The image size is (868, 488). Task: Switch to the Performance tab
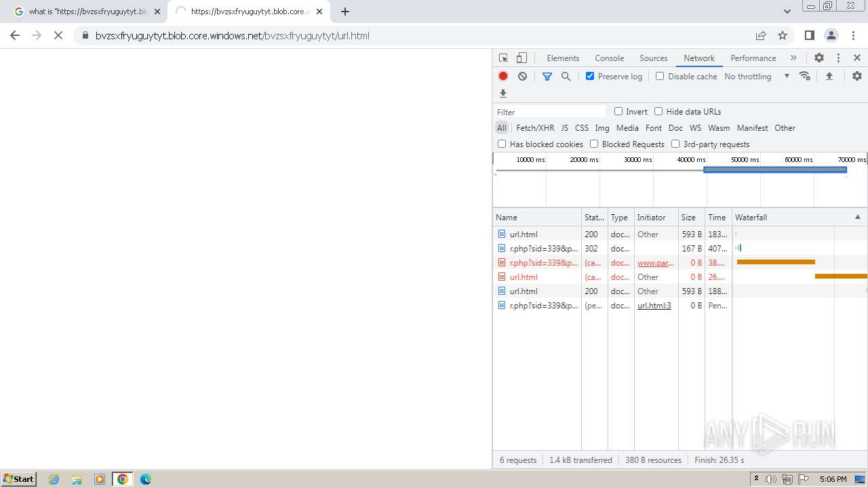[753, 58]
